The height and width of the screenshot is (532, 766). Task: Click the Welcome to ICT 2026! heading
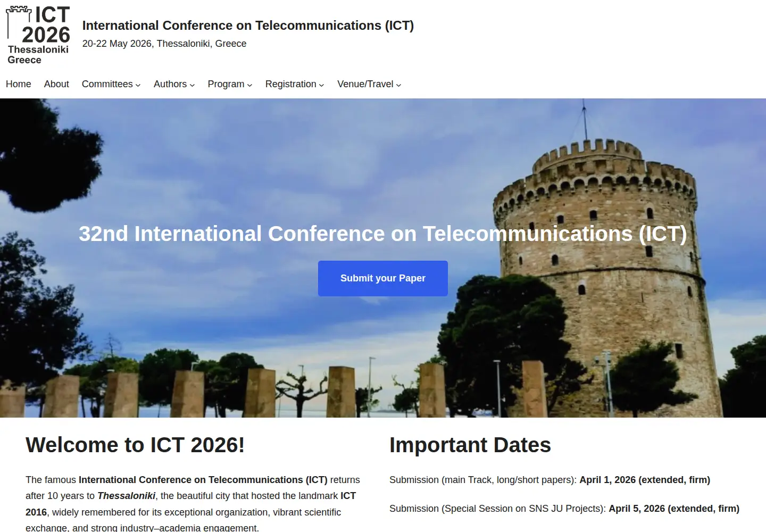(x=135, y=445)
